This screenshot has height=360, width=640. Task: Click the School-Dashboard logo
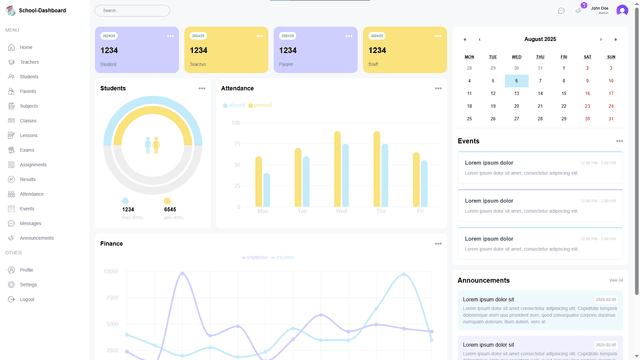coord(36,11)
